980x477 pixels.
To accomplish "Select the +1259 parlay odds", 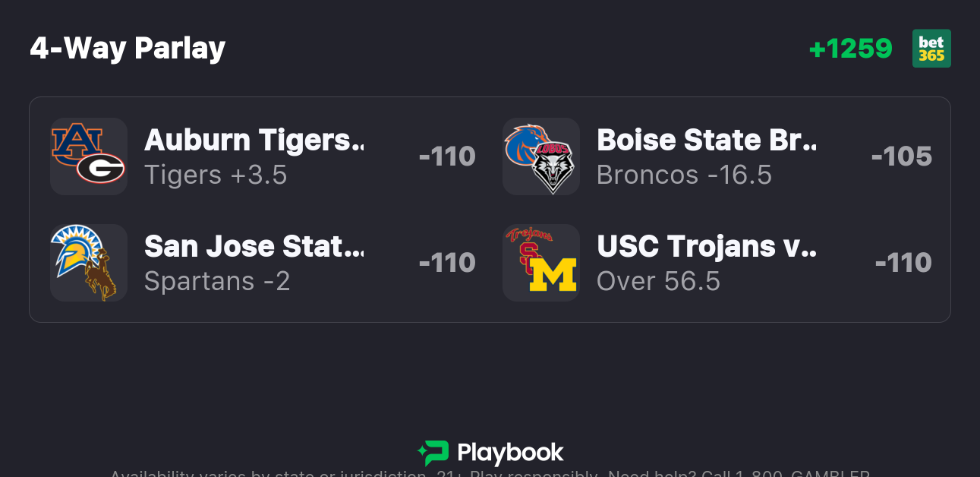I will coord(851,49).
